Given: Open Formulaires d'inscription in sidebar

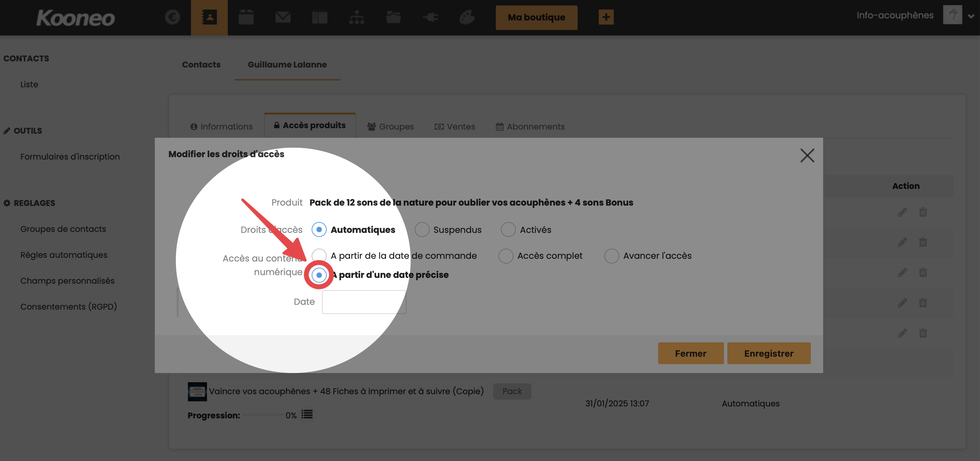Looking at the screenshot, I should [70, 157].
